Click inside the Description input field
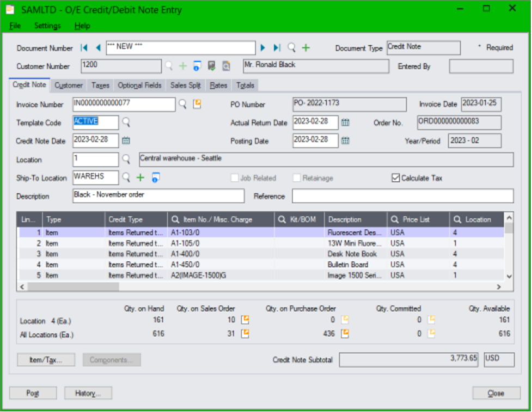This screenshot has width=532, height=412. point(158,196)
